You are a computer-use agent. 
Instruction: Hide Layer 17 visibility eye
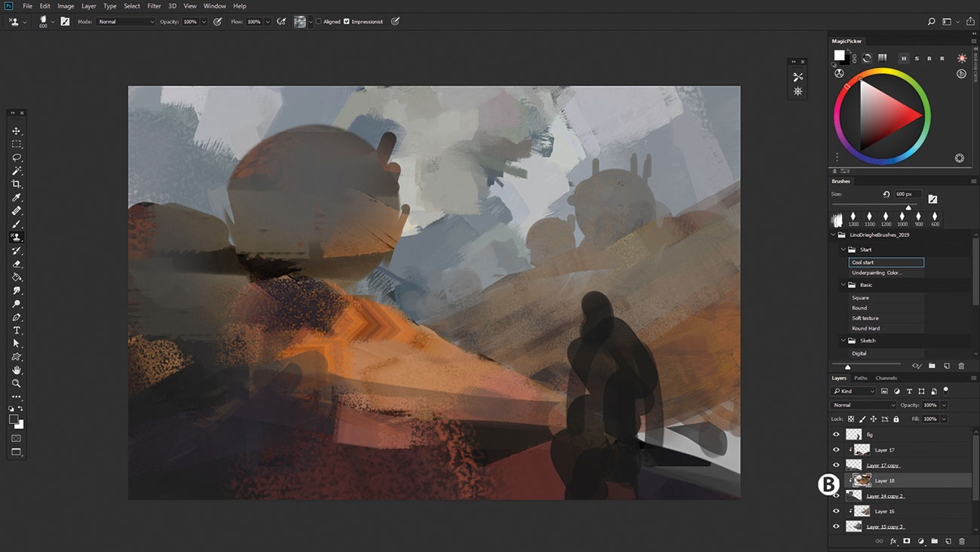click(836, 449)
